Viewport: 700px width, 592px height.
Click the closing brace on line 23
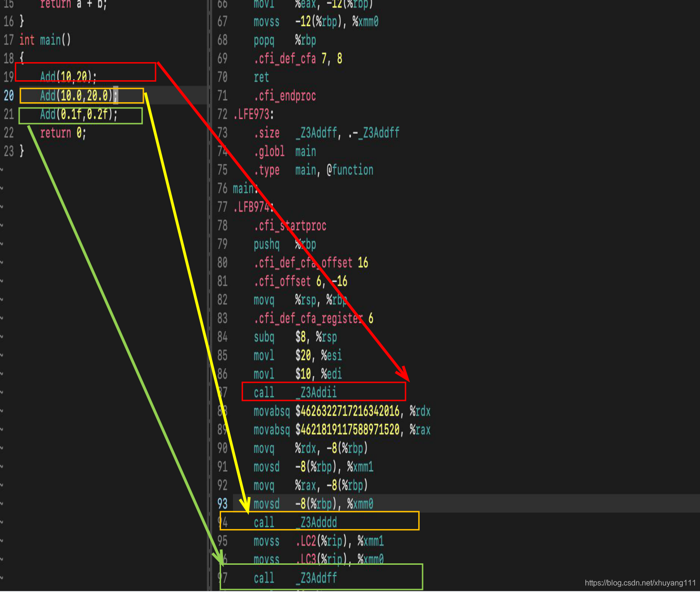(x=21, y=151)
